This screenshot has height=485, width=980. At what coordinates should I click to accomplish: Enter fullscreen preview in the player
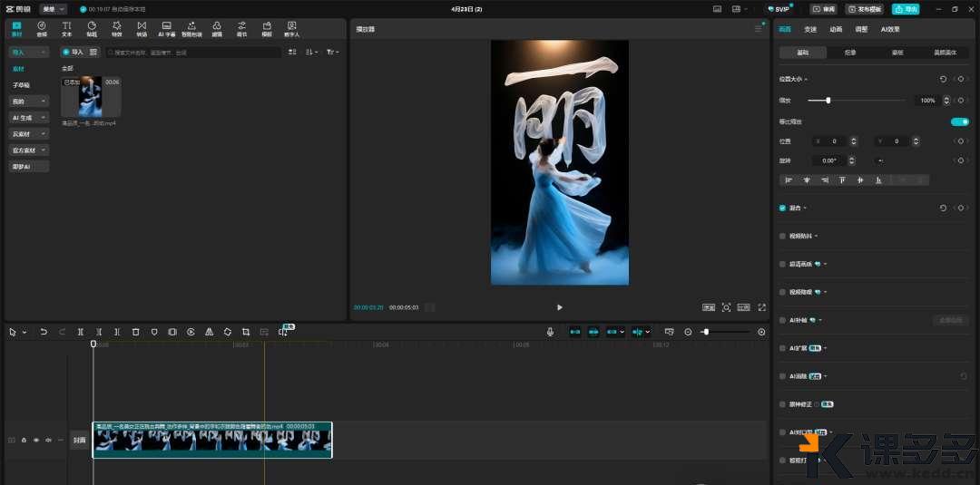tap(761, 307)
